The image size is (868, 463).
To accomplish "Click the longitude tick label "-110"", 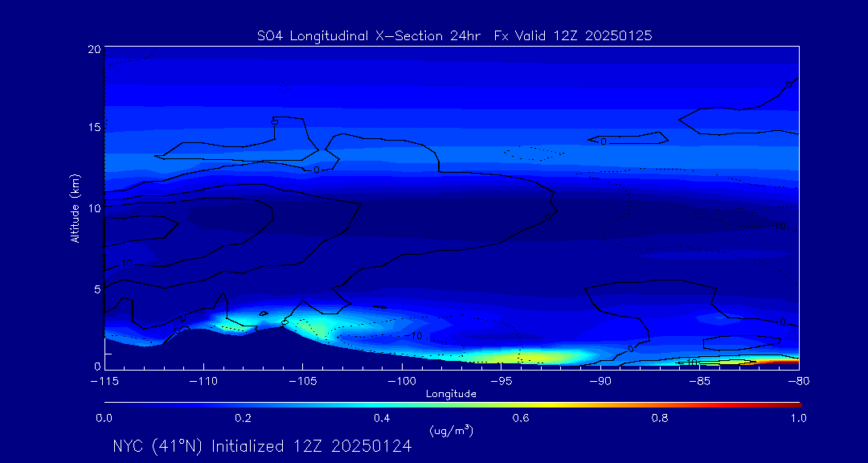I will click(x=203, y=382).
